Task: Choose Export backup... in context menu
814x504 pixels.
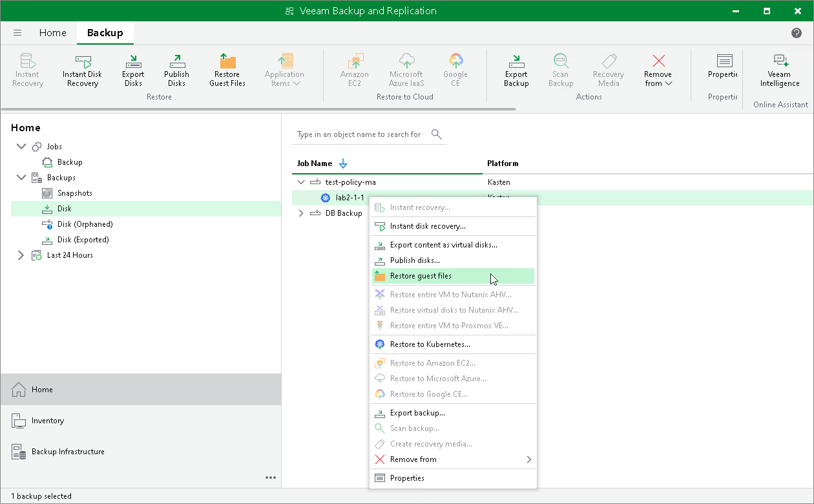Action: (454, 413)
